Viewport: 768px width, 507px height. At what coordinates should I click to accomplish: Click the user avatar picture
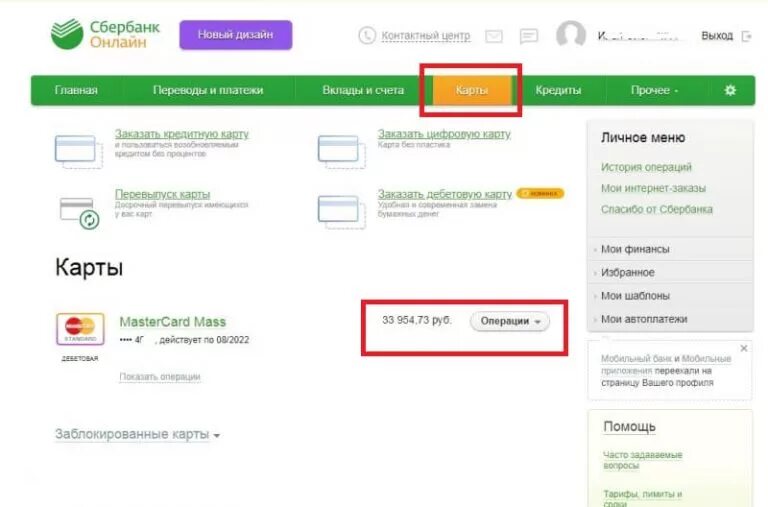(x=571, y=34)
